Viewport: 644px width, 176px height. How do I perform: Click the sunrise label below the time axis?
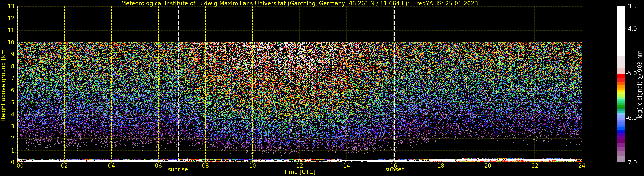click(178, 170)
